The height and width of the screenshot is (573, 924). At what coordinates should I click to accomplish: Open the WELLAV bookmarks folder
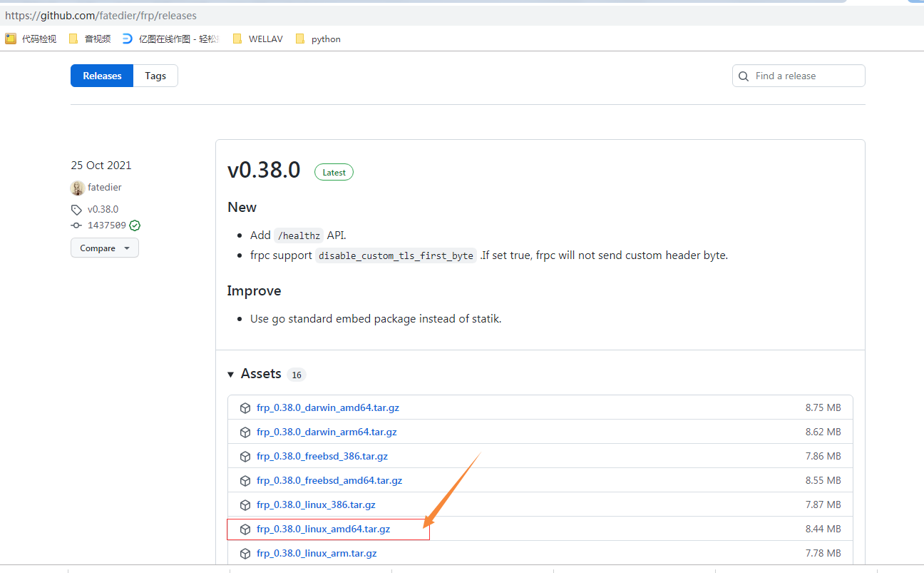[257, 39]
